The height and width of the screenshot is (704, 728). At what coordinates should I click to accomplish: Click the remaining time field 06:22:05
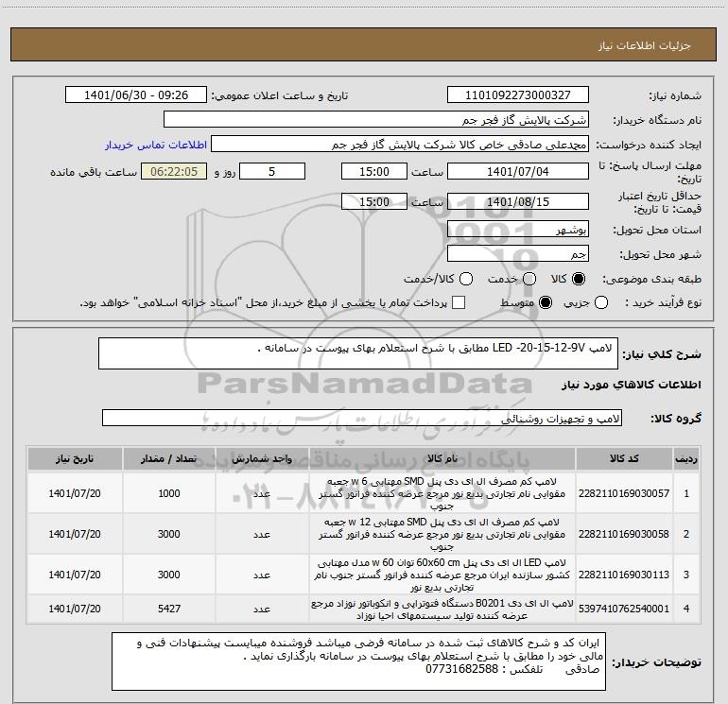point(174,172)
